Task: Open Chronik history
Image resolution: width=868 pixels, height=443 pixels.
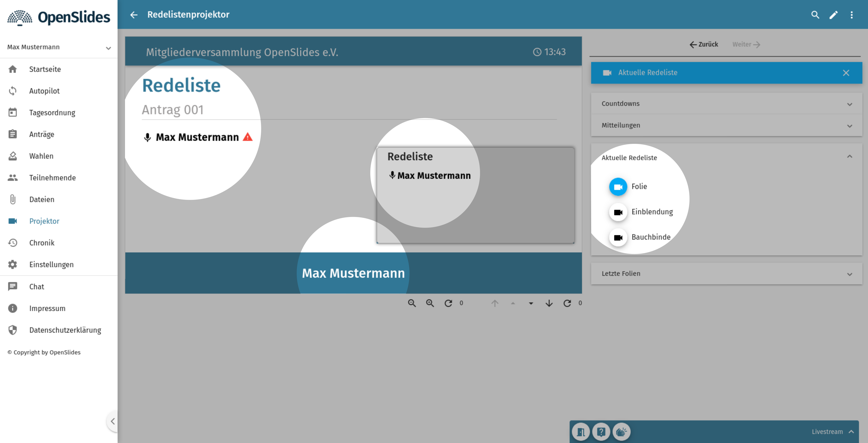Action: (x=59, y=243)
